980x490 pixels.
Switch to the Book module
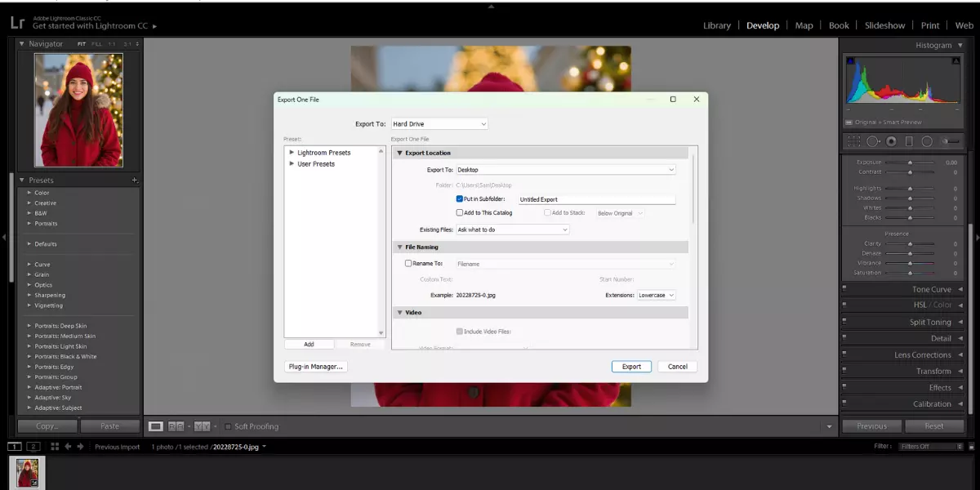click(x=840, y=25)
